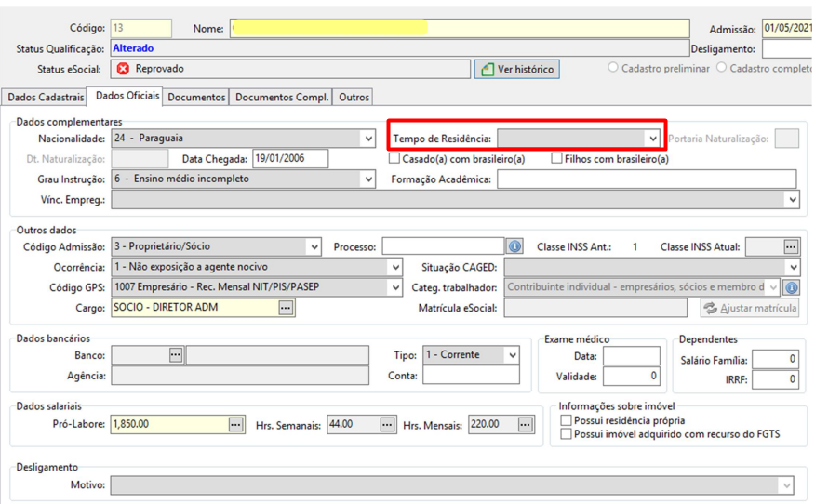Image resolution: width=815 pixels, height=504 pixels.
Task: Open the Cargo lookup ellipsis button
Action: 286,308
